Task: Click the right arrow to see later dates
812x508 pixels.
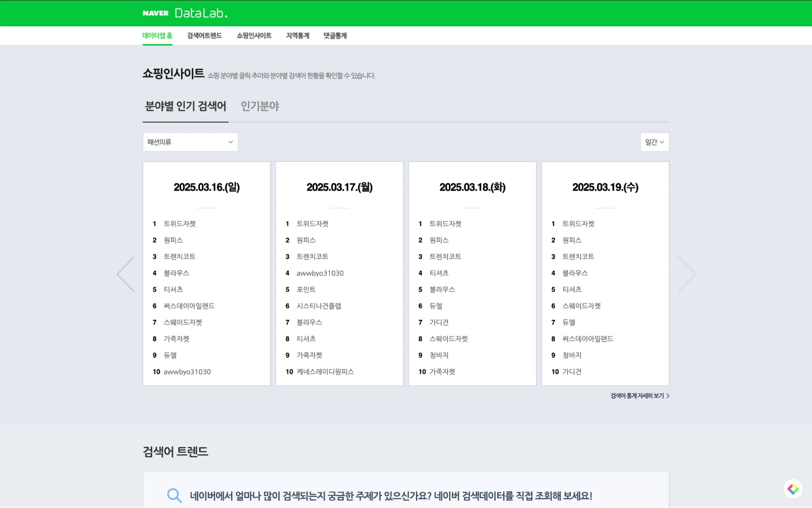Action: click(686, 274)
